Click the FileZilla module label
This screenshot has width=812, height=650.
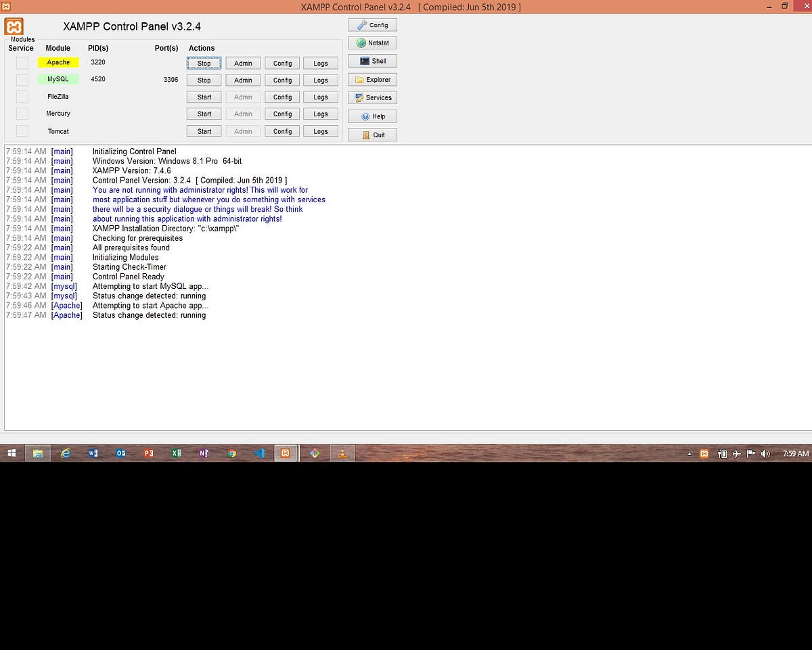click(x=58, y=97)
